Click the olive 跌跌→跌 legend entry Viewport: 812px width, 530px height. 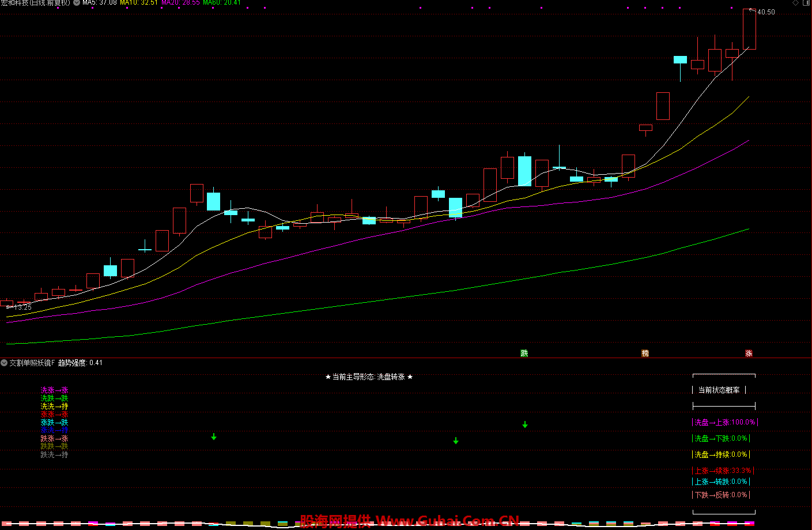[x=54, y=446]
